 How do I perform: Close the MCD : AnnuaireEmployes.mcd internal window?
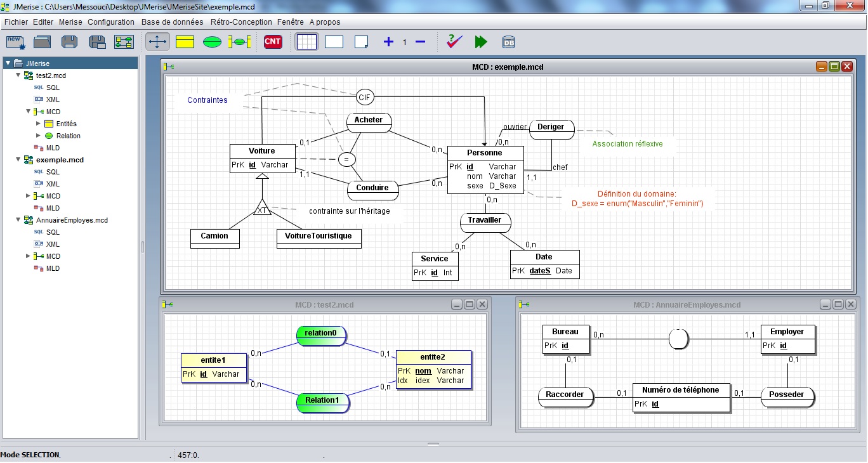click(850, 305)
